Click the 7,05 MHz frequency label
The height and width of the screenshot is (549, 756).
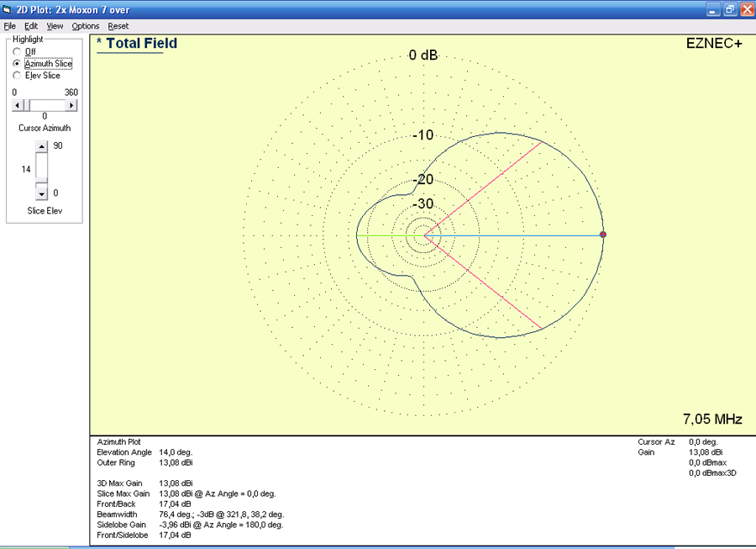coord(712,419)
